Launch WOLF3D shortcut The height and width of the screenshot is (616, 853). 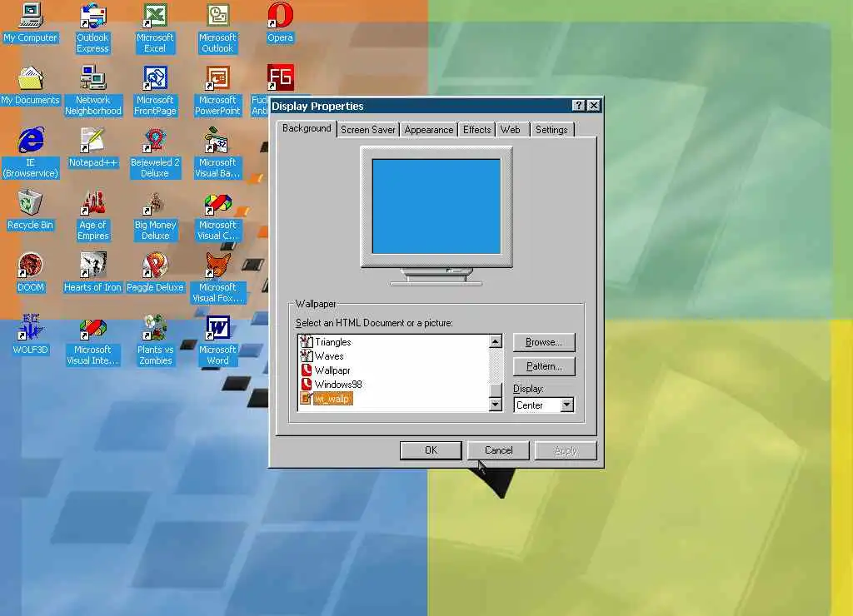coord(31,335)
